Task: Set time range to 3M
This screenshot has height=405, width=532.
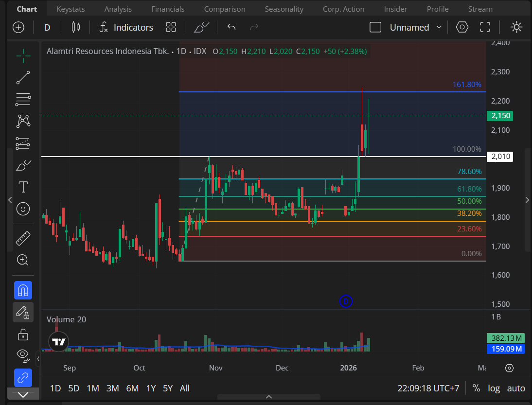Action: point(113,388)
